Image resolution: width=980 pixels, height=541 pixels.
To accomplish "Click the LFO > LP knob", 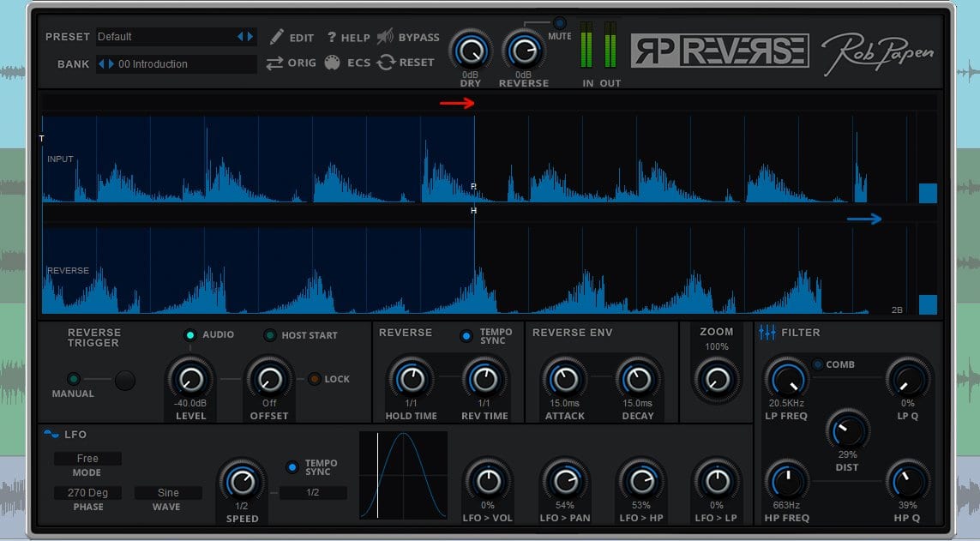I will tap(716, 481).
